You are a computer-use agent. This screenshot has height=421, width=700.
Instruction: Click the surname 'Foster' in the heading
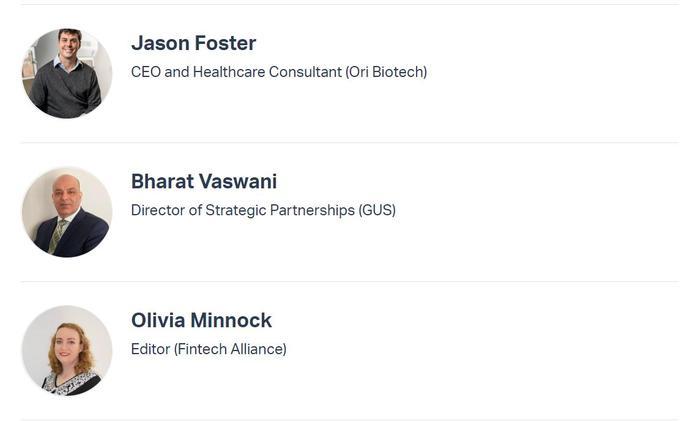(225, 43)
